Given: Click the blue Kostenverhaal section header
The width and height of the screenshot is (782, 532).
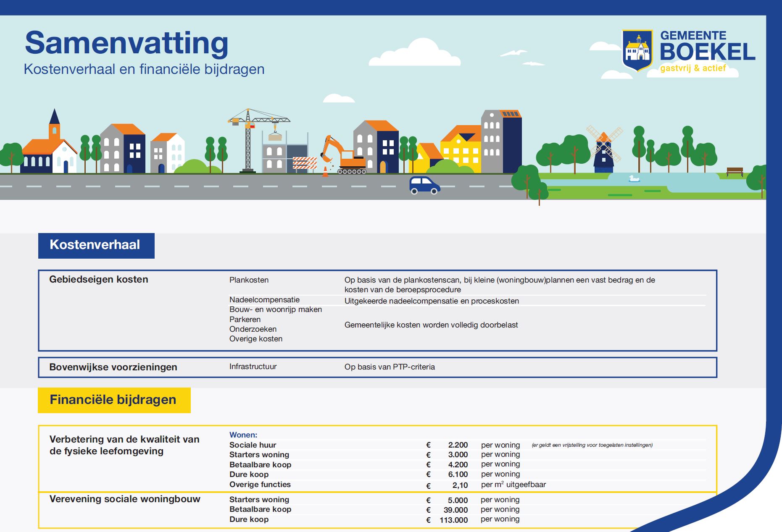Looking at the screenshot, I should coord(96,245).
